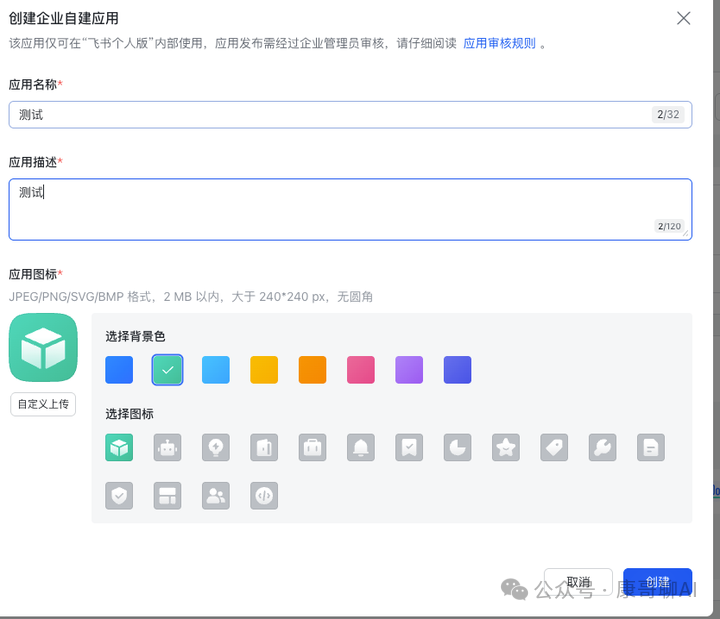The image size is (720, 619).
Task: Pick the document file icon
Action: coord(651,447)
